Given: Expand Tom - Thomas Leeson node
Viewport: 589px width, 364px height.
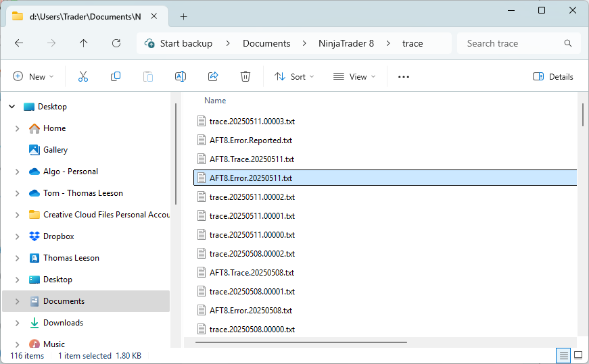Looking at the screenshot, I should pos(18,193).
